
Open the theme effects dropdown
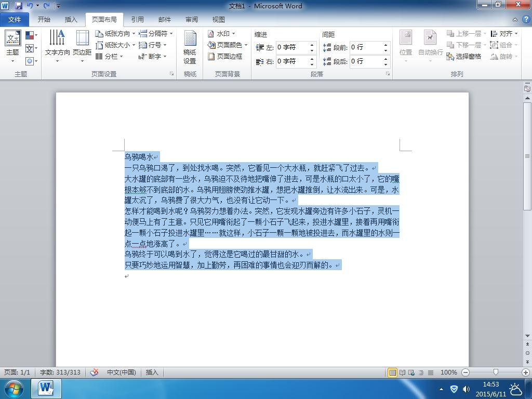31,61
